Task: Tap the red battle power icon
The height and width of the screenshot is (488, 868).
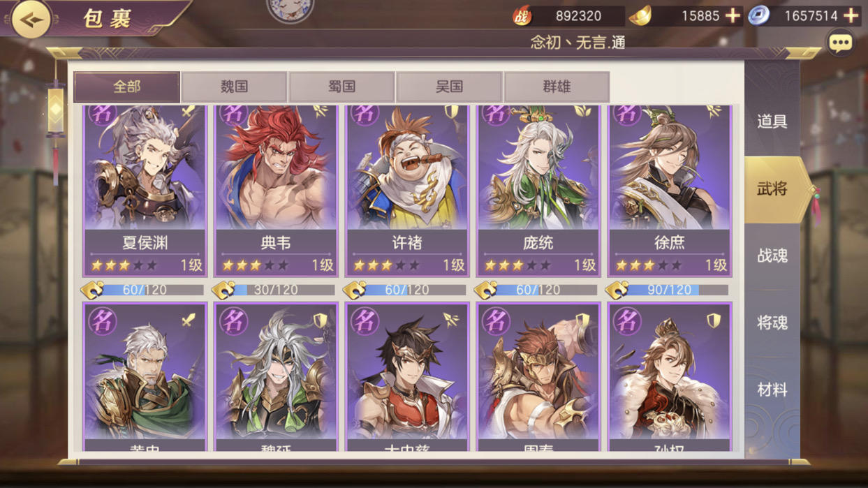Action: click(x=521, y=16)
